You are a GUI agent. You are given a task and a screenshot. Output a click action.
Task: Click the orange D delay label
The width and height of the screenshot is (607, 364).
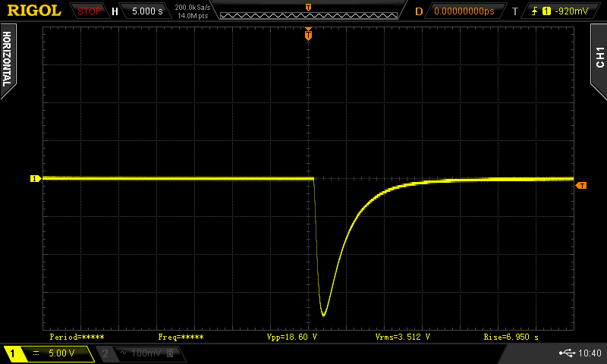tap(419, 11)
